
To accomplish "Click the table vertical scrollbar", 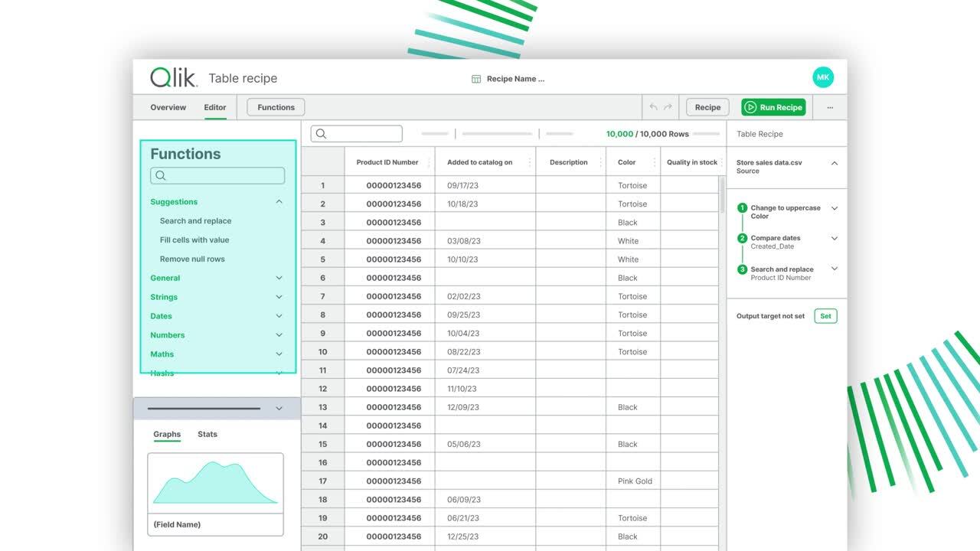I will click(721, 195).
